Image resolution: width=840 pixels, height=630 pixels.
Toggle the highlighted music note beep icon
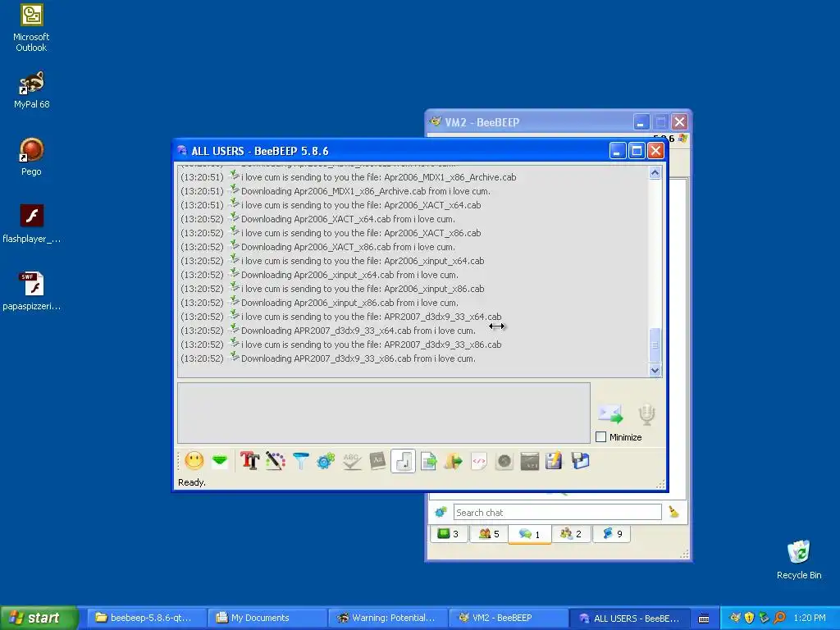point(403,461)
